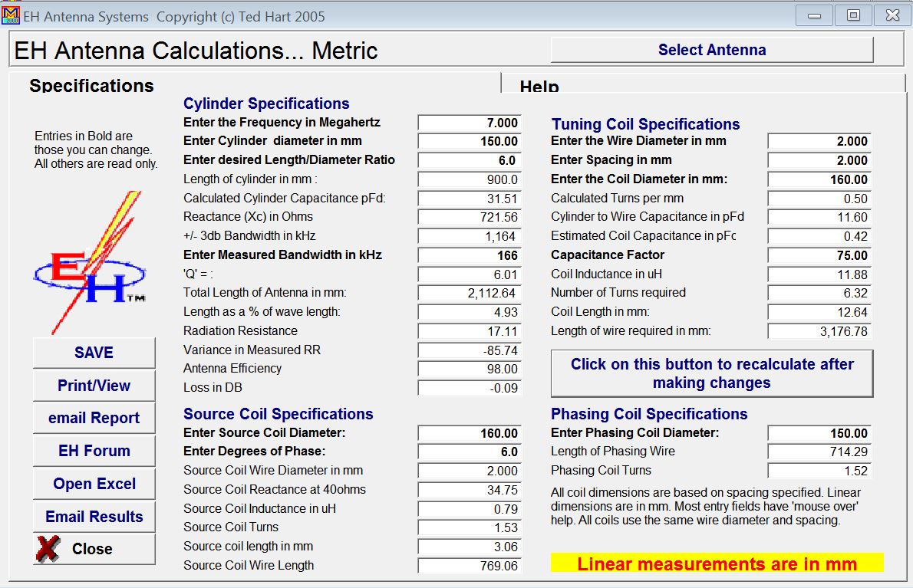
Task: Click the Cylinder Specifications heading
Action: 266,103
